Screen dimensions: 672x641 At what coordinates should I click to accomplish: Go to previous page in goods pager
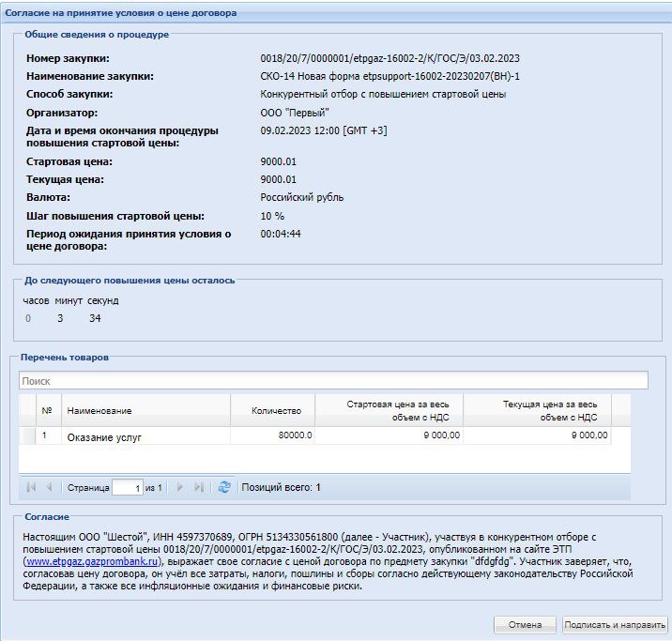tap(49, 487)
